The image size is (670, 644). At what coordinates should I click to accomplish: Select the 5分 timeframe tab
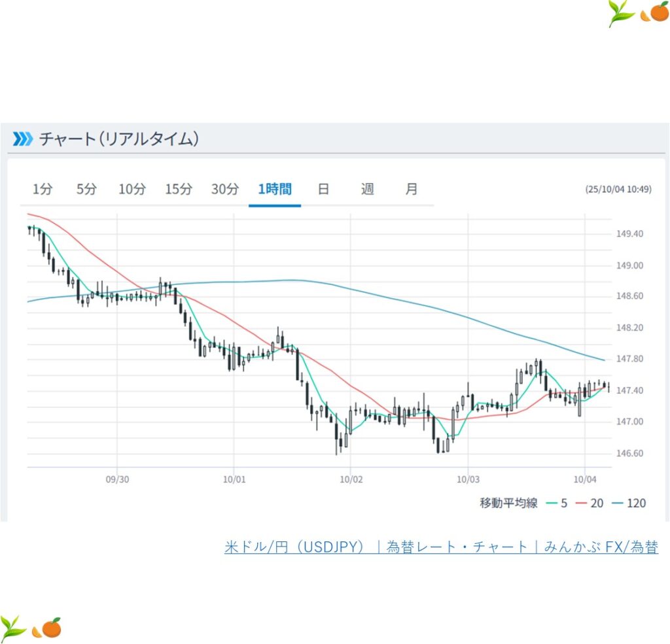coord(86,190)
